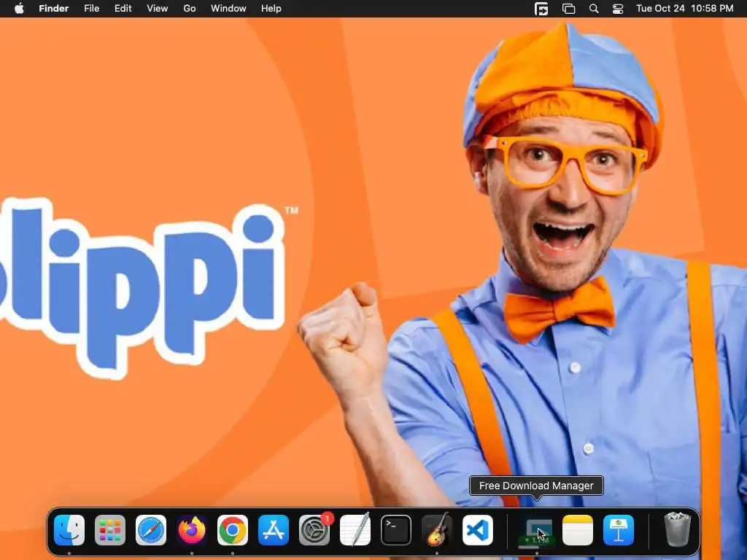Screen dimensions: 747x560
Task: Open the File menu
Action: click(x=91, y=9)
